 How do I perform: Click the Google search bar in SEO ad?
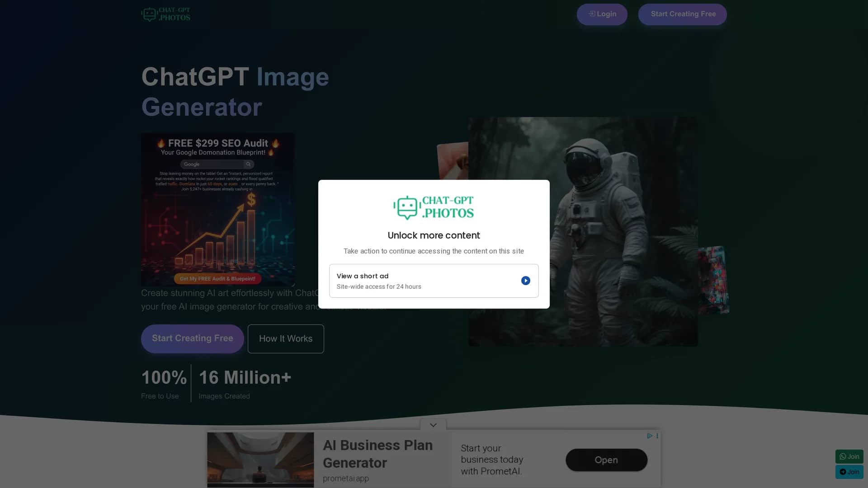coord(217,164)
